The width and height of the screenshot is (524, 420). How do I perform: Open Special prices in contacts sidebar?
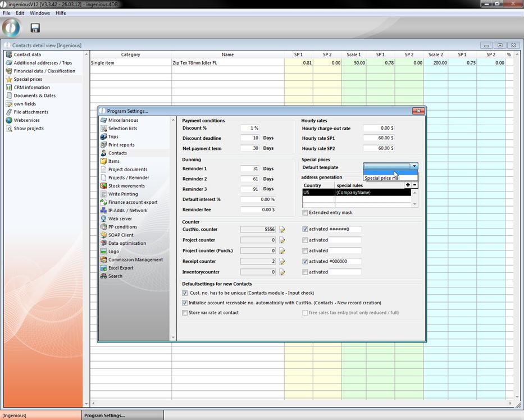(28, 79)
